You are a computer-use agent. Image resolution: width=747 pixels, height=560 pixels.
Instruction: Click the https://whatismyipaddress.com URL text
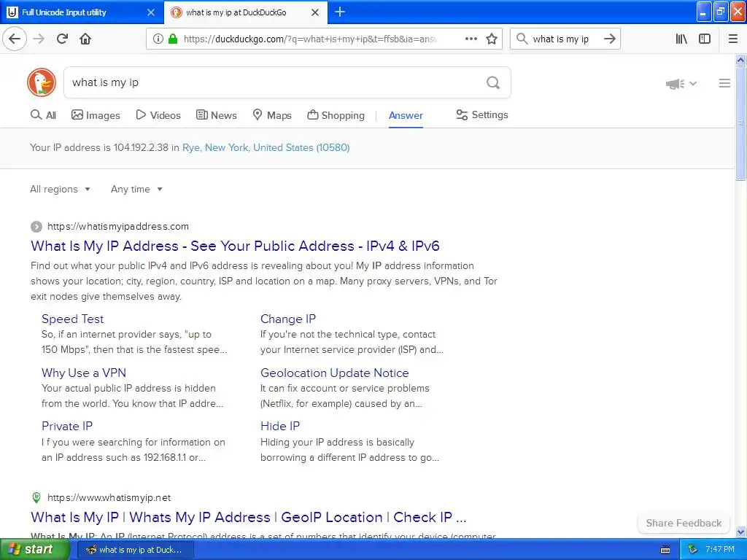pos(118,227)
